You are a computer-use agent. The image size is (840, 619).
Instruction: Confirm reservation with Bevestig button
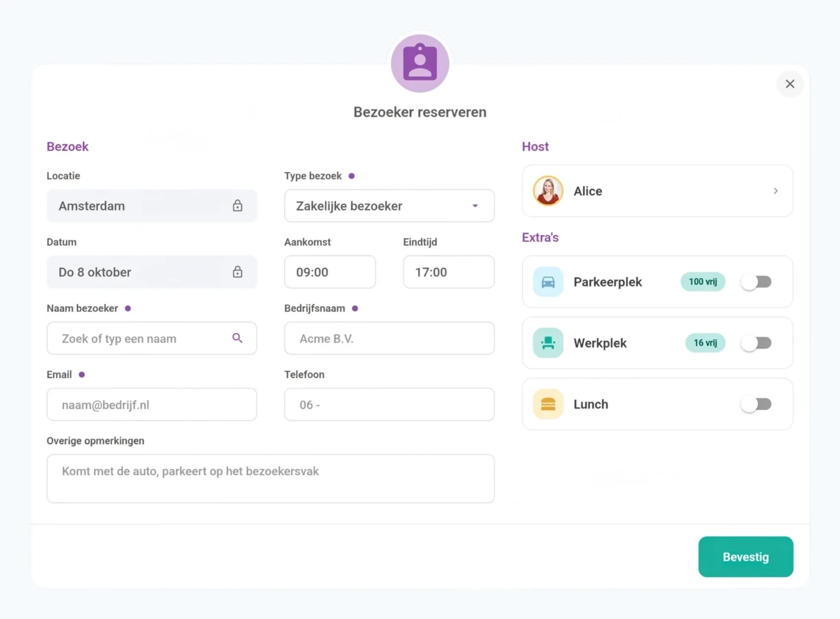[745, 557]
